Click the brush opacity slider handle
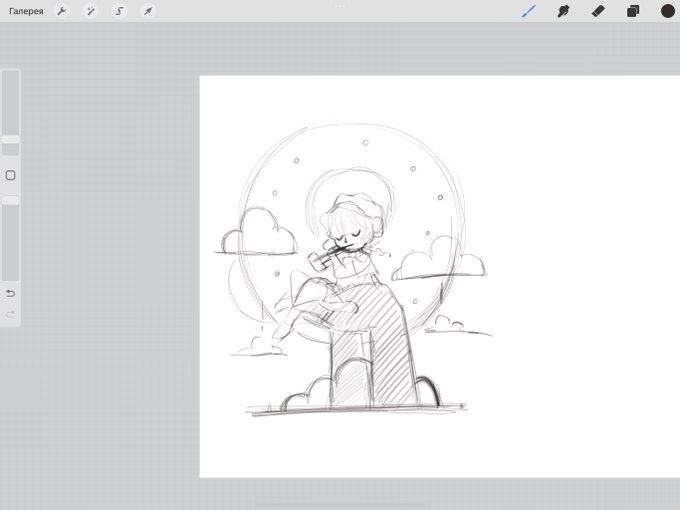This screenshot has height=510, width=680. (x=10, y=200)
